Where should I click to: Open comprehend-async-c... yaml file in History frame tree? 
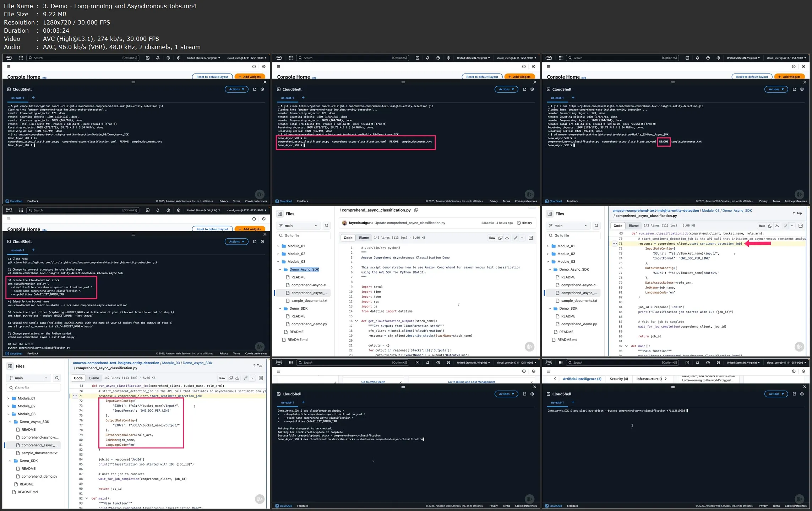point(310,285)
